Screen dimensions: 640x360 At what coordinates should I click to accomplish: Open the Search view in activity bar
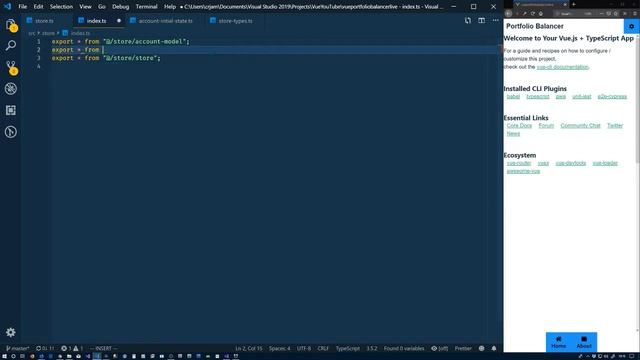11,45
